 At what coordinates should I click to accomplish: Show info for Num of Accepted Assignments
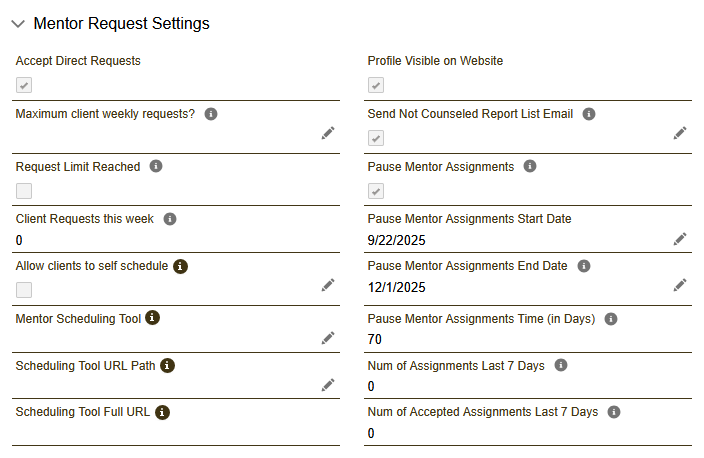click(x=614, y=412)
